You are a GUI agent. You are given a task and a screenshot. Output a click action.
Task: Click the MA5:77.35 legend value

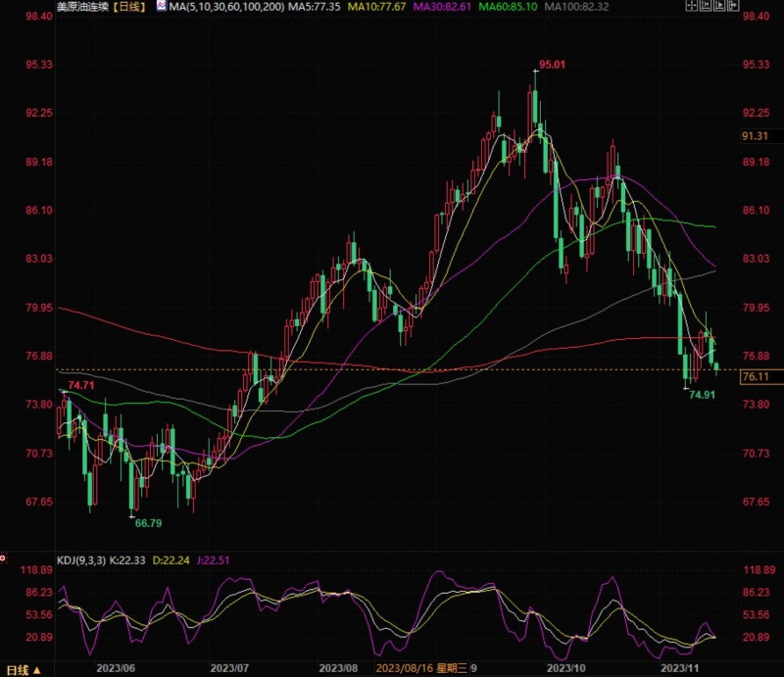tap(315, 7)
